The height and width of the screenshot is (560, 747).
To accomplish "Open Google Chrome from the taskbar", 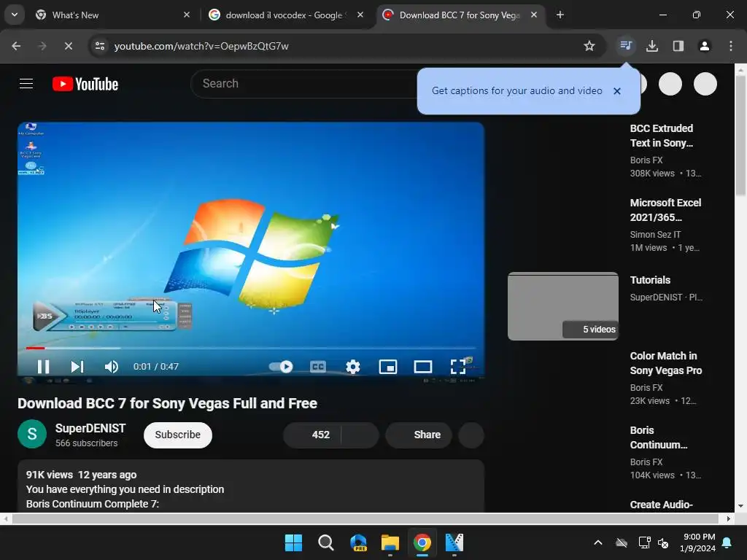I will pos(422,542).
